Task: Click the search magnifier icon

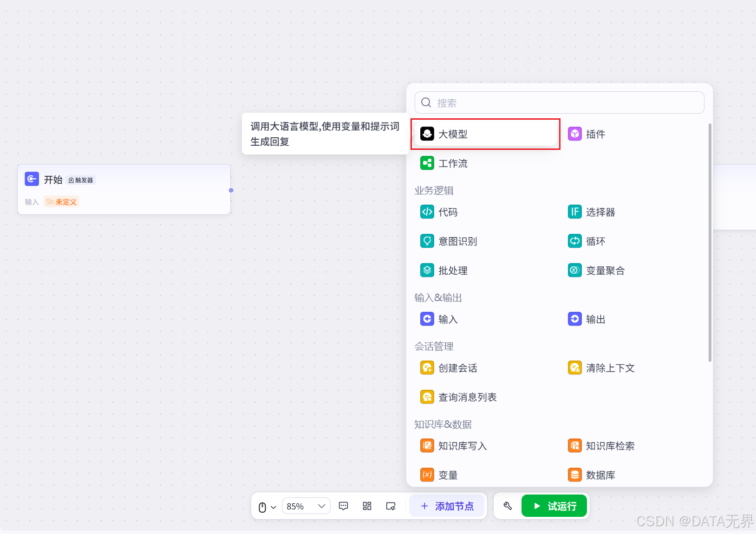Action: (426, 103)
